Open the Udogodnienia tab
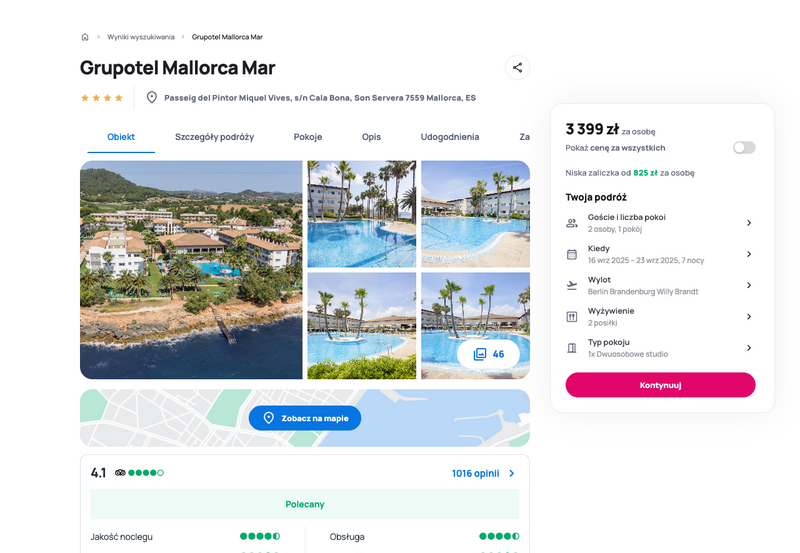The image size is (800, 553). (x=449, y=137)
